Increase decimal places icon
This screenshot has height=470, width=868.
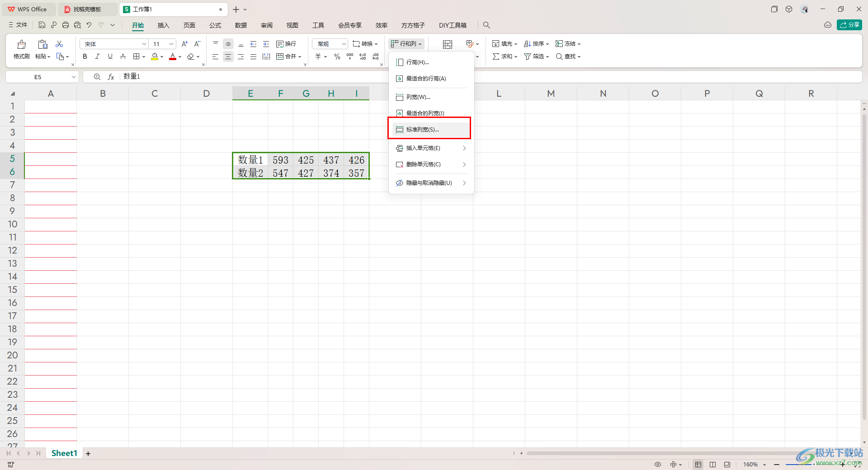(363, 56)
